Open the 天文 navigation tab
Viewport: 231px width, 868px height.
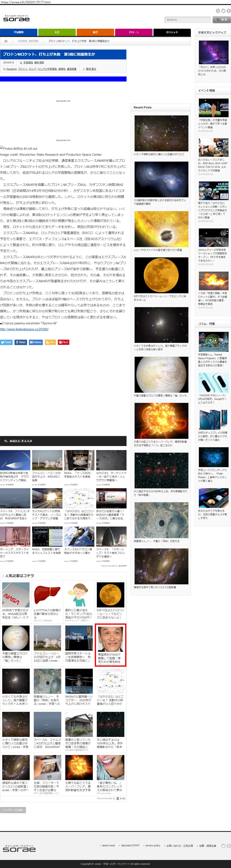57,32
